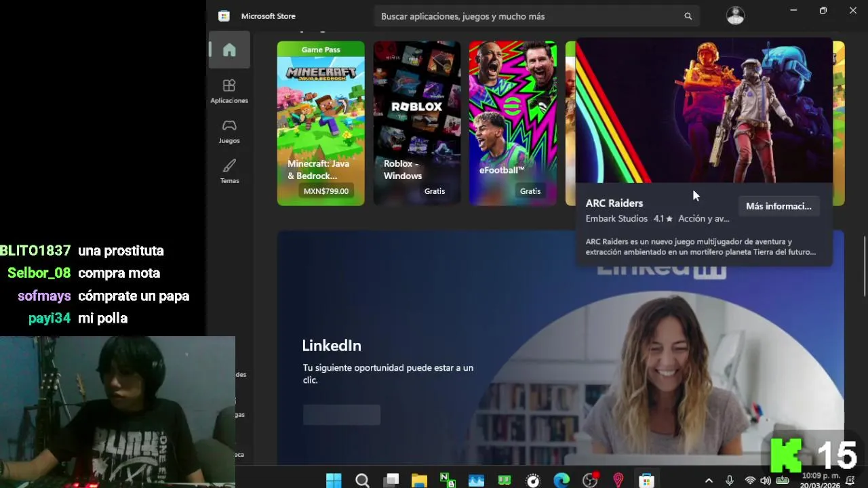Open Microsoft Edge from taskbar
This screenshot has height=488, width=868.
(561, 481)
